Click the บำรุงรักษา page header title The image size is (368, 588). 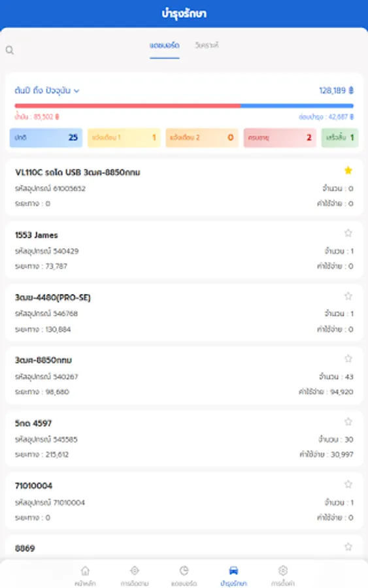[184, 14]
